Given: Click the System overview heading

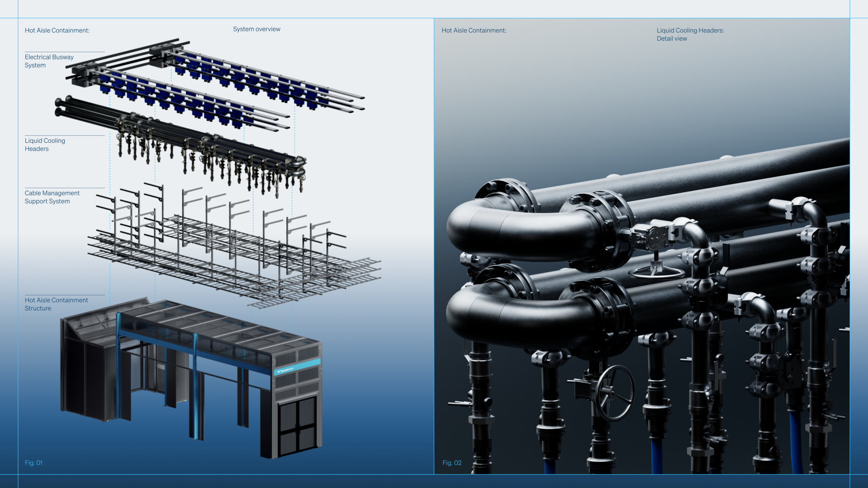Looking at the screenshot, I should 257,29.
